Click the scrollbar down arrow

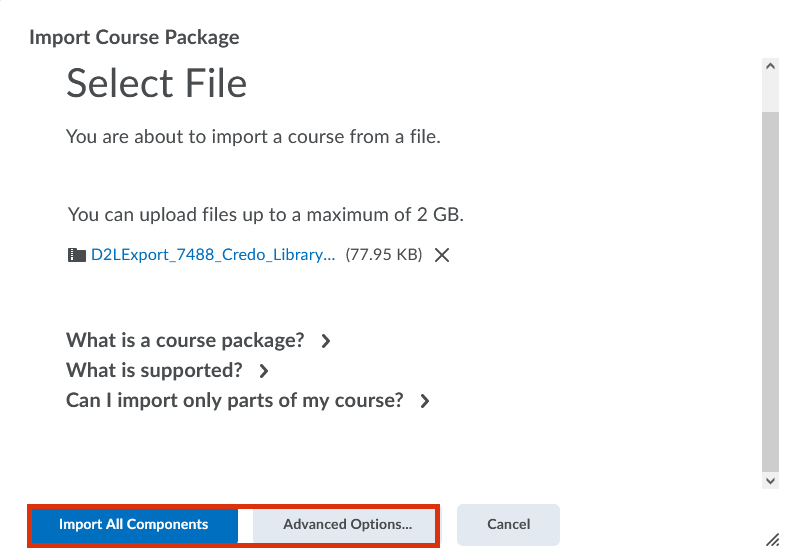[770, 481]
